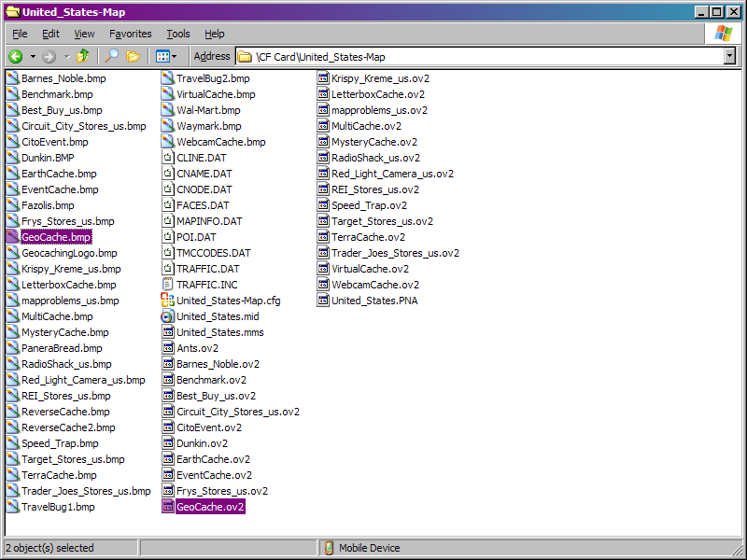Viewport: 747px width, 560px height.
Task: Expand the Views dropdown arrow
Action: (175, 57)
